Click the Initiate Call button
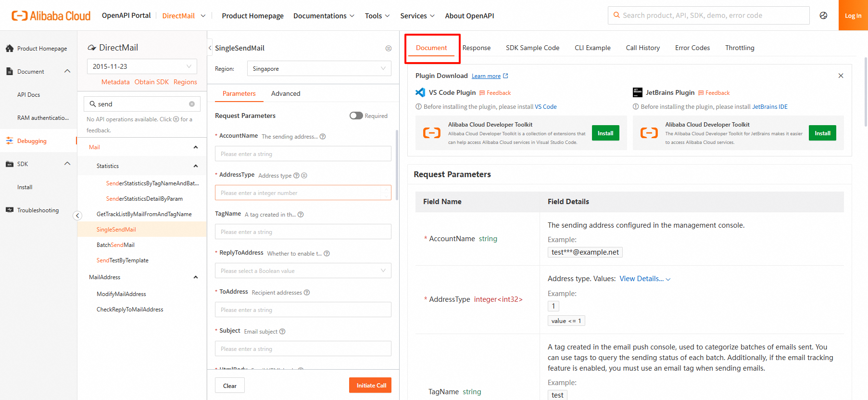The image size is (868, 400). click(x=371, y=385)
